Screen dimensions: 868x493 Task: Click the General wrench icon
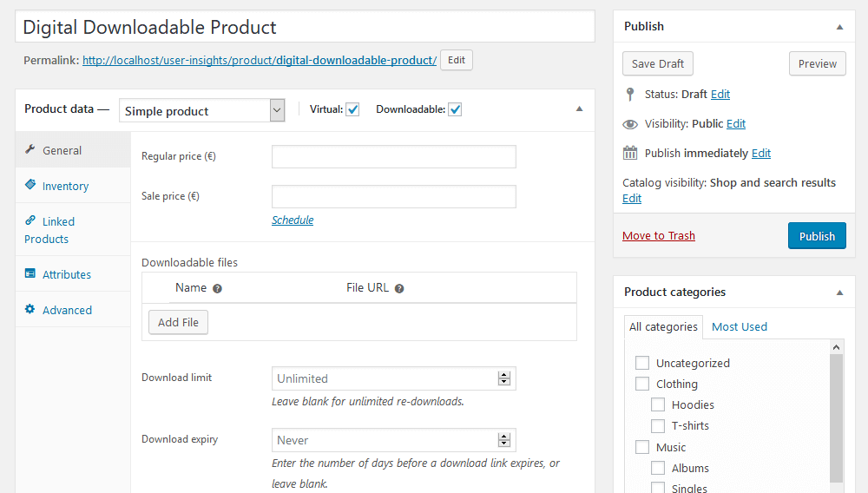coord(30,149)
